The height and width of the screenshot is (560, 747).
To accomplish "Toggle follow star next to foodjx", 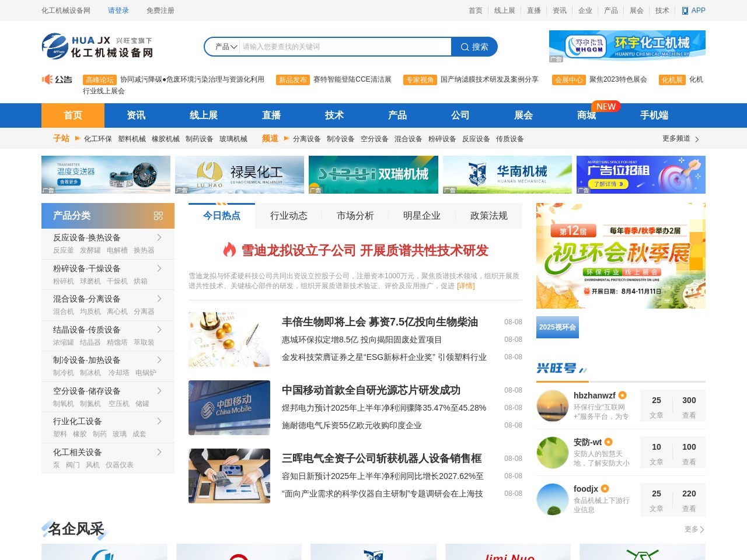I will pyautogui.click(x=605, y=489).
